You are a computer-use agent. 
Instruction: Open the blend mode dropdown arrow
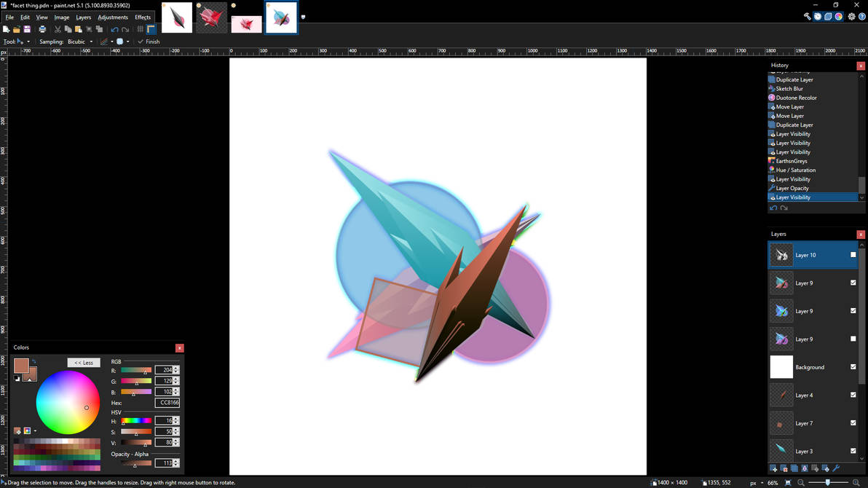click(x=128, y=42)
